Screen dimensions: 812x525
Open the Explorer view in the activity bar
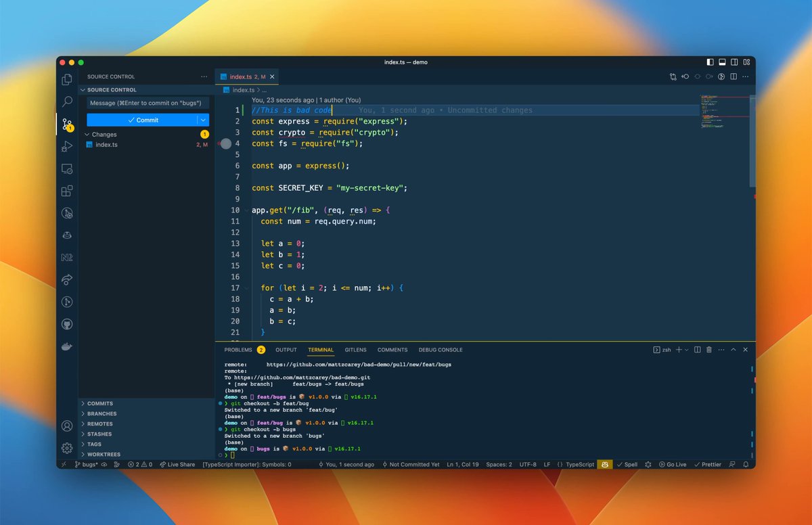click(x=67, y=79)
